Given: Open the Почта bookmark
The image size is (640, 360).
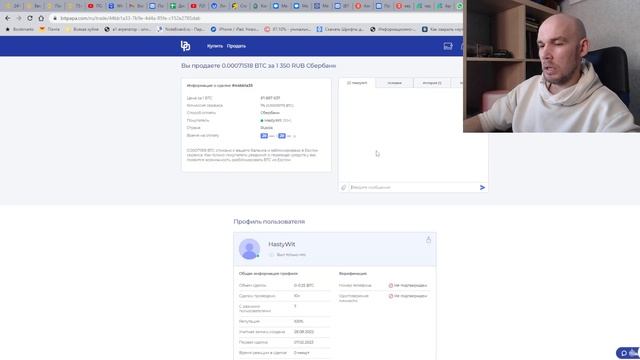Looking at the screenshot, I should click(49, 29).
